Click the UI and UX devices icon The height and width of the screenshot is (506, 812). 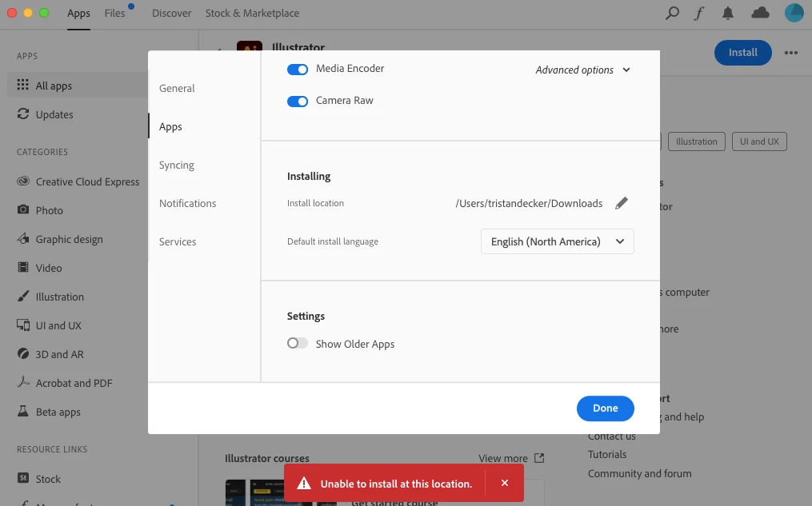click(22, 325)
